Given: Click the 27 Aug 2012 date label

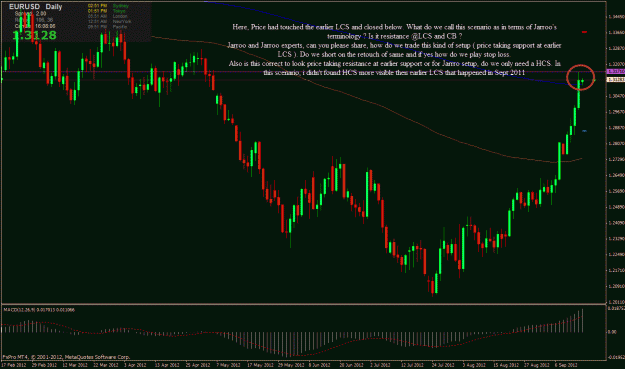Looking at the screenshot, I should (x=536, y=365).
